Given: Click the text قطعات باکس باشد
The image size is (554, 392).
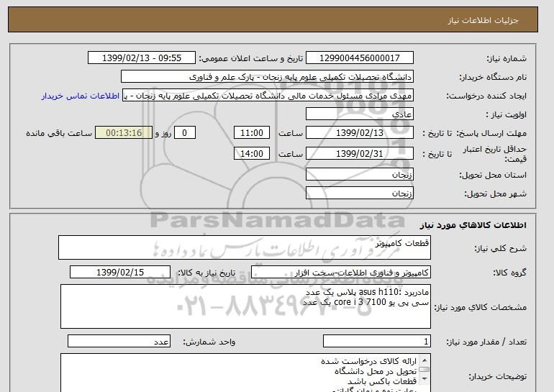Looking at the screenshot, I should pos(382,381).
